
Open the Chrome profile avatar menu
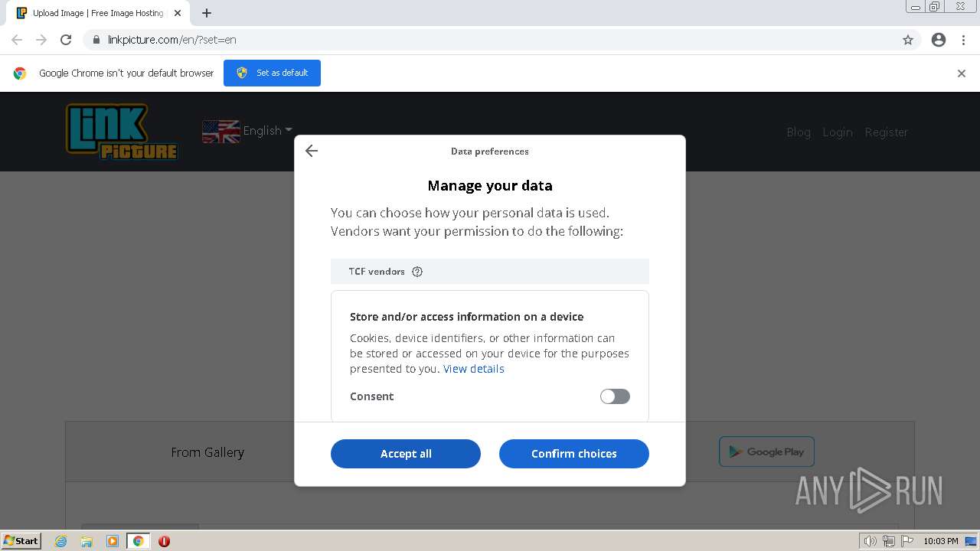tap(939, 40)
